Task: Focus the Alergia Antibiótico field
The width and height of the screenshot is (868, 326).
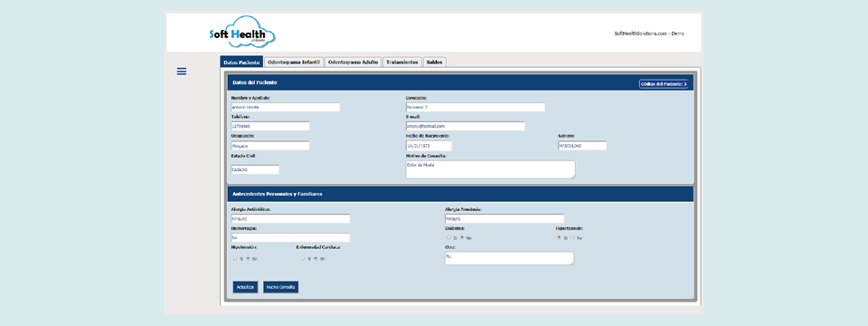Action: (290, 218)
